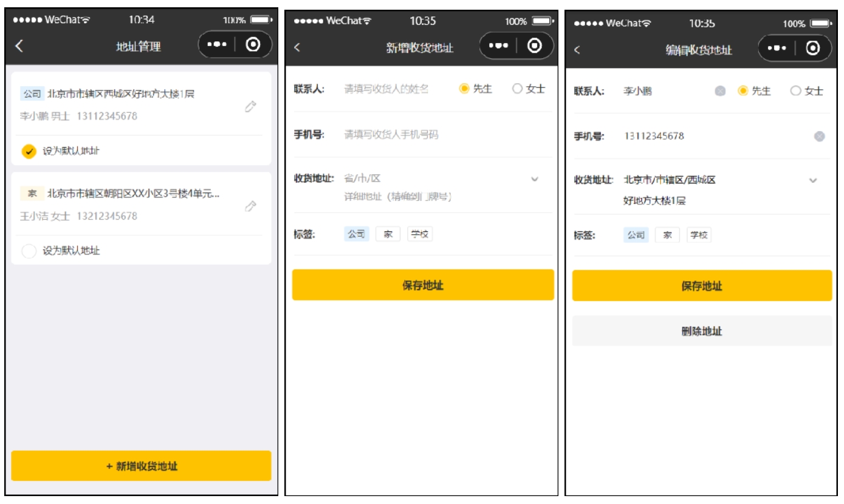
Task: Select 先生 on the 编辑收货地址 form
Action: point(754,91)
